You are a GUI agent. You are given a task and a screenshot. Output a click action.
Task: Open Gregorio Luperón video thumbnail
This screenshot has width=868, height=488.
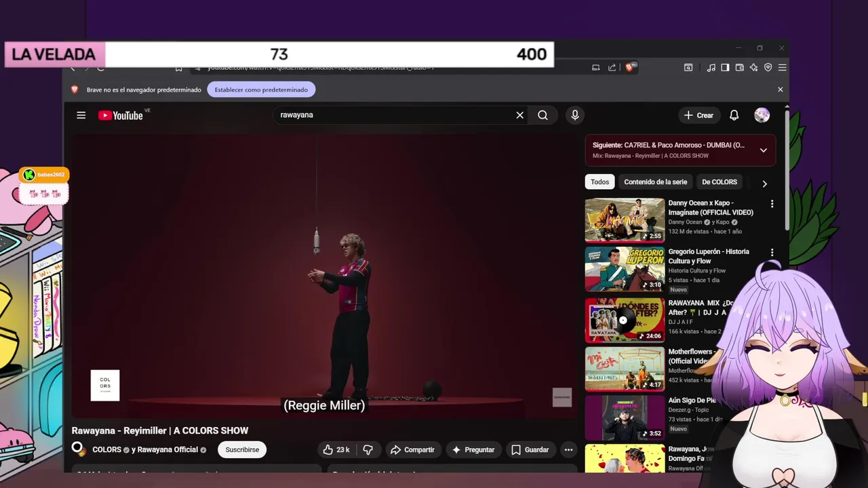pos(625,269)
